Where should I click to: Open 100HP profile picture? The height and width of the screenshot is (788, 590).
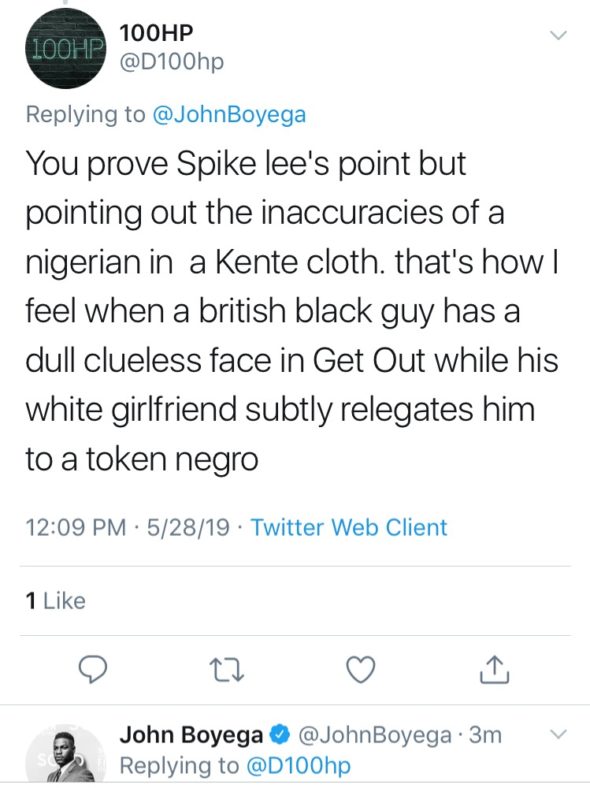(x=66, y=48)
